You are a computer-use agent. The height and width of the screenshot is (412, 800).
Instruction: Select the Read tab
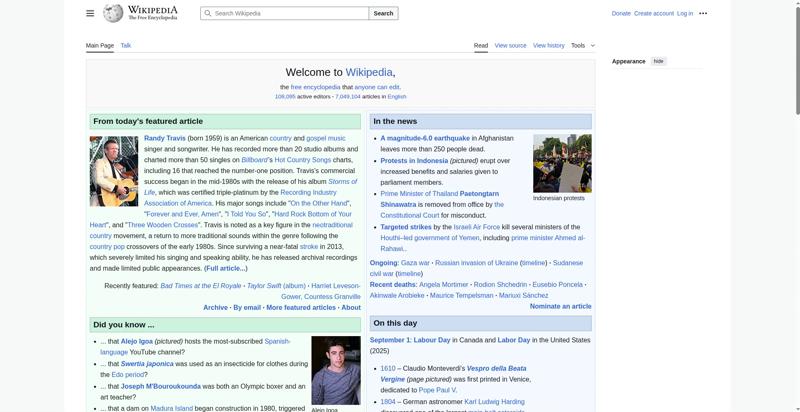click(x=481, y=45)
